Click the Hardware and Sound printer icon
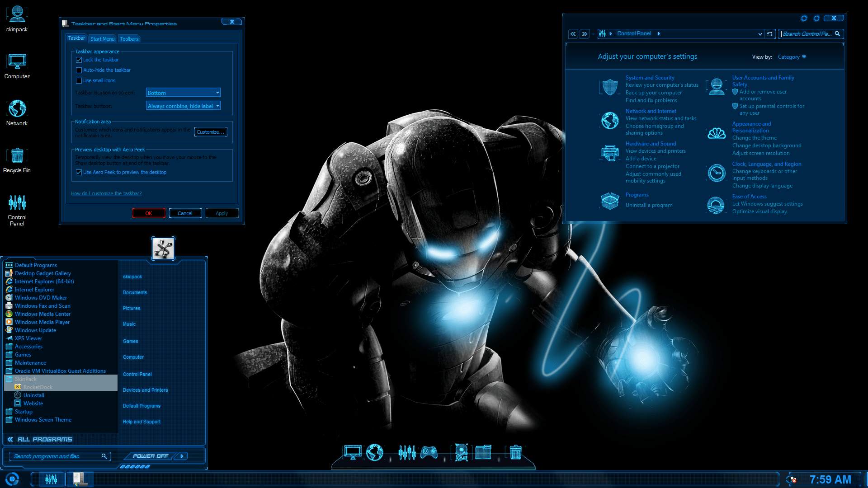The height and width of the screenshot is (488, 868). [610, 153]
